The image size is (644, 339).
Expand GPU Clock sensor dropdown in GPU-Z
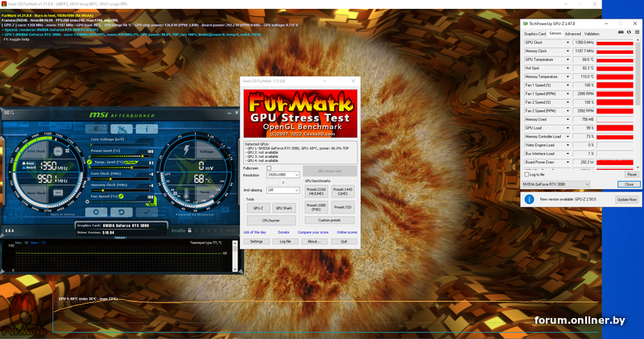pos(568,43)
